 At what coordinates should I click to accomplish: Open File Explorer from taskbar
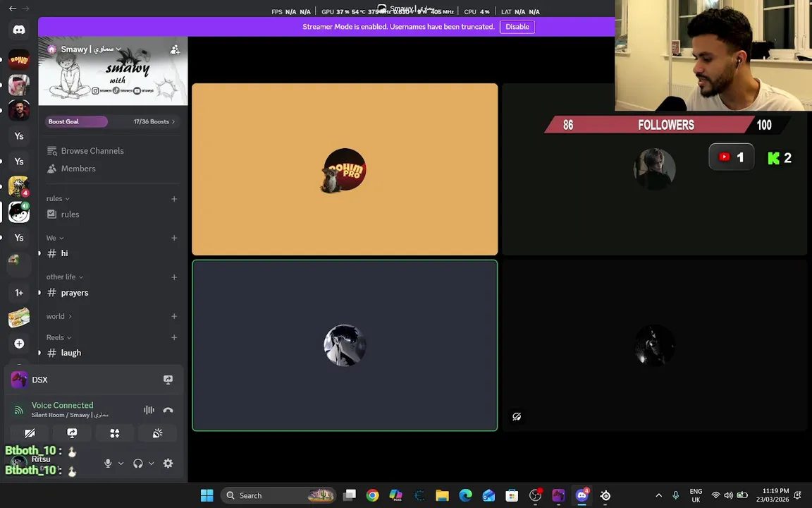[442, 495]
